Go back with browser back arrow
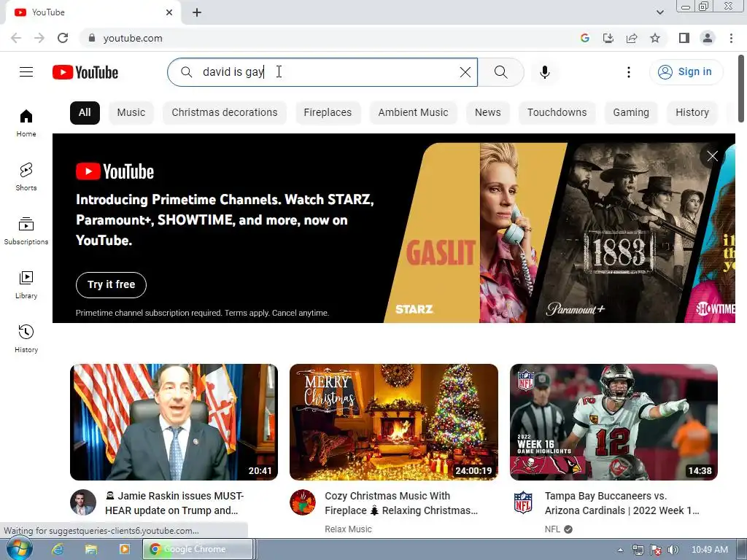 pos(16,38)
